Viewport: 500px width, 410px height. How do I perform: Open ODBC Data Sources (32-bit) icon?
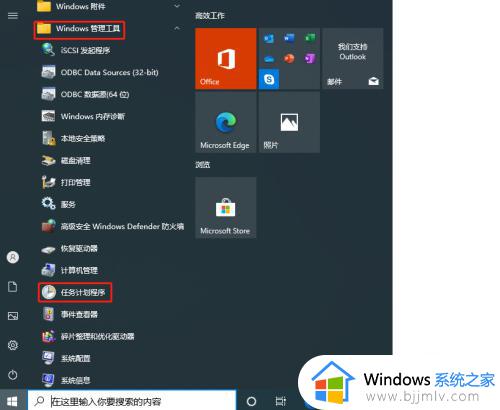(x=48, y=72)
